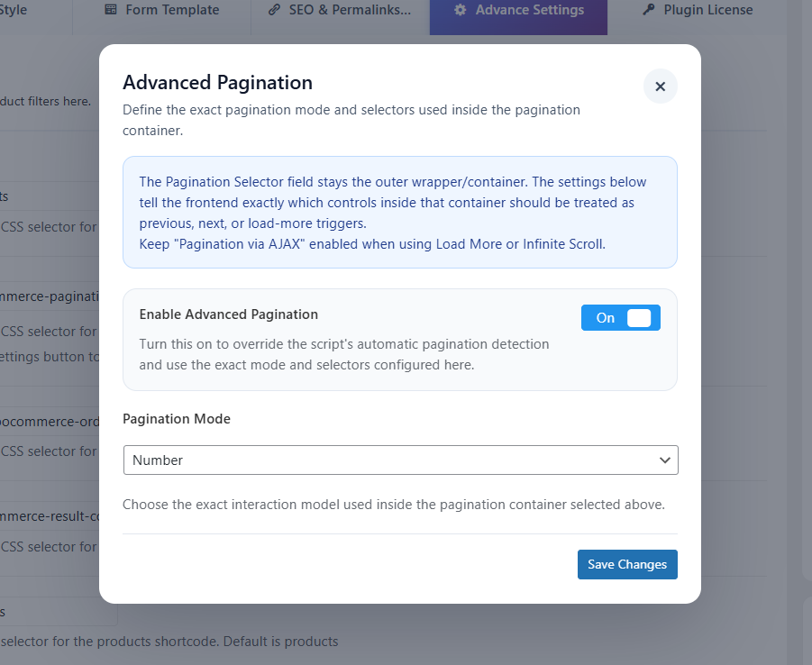Close the Advanced Pagination dialog
This screenshot has height=665, width=812.
(x=660, y=87)
